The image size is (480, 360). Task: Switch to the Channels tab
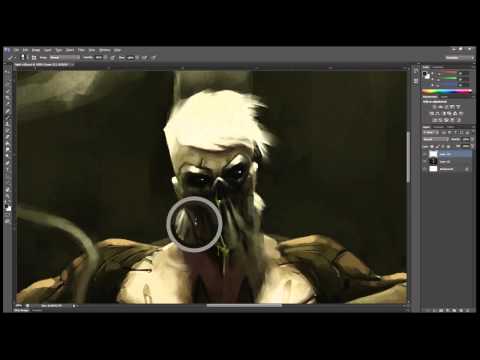tap(438, 127)
